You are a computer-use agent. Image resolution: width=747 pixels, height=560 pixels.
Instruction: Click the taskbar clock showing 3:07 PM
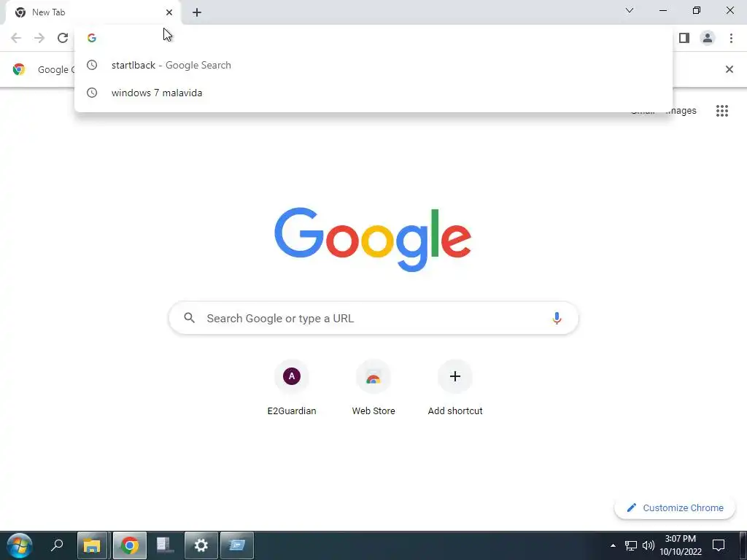click(681, 545)
